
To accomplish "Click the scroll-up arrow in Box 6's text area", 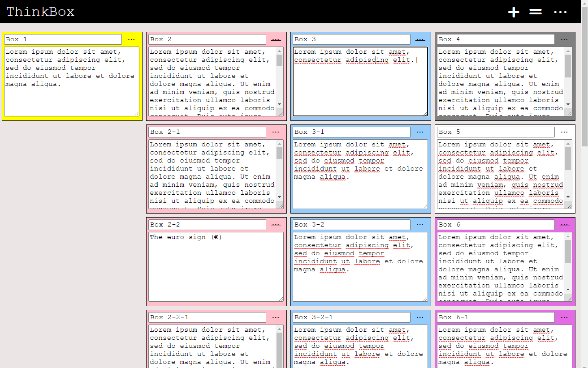I will tap(568, 236).
